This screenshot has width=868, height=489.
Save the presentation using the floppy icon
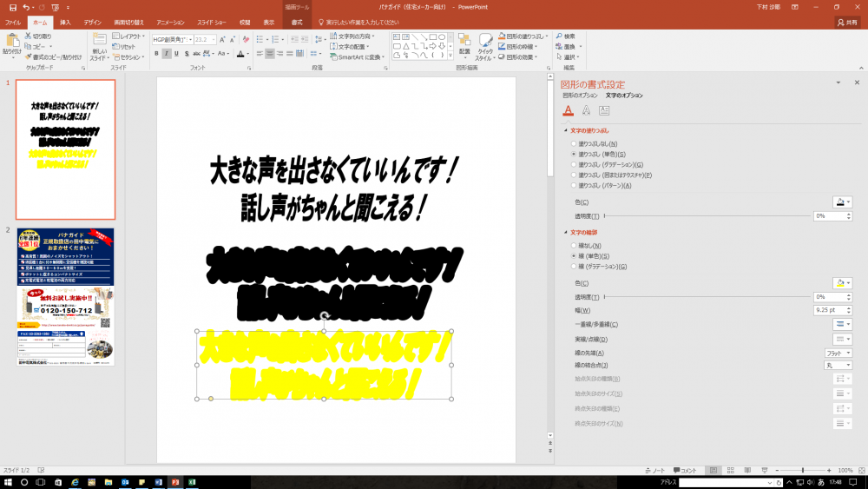[9, 7]
